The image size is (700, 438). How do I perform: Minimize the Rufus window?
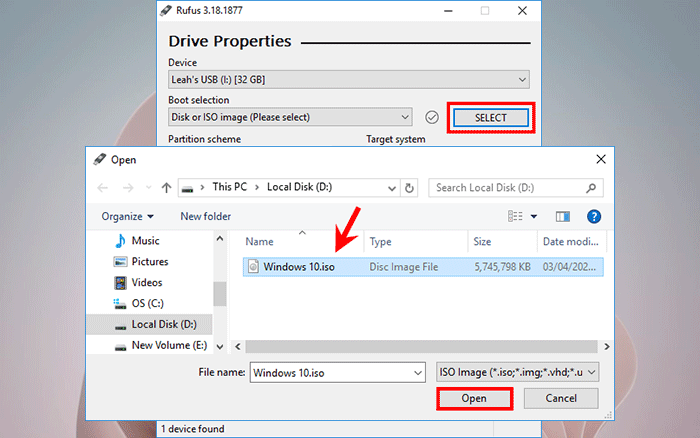click(x=449, y=11)
